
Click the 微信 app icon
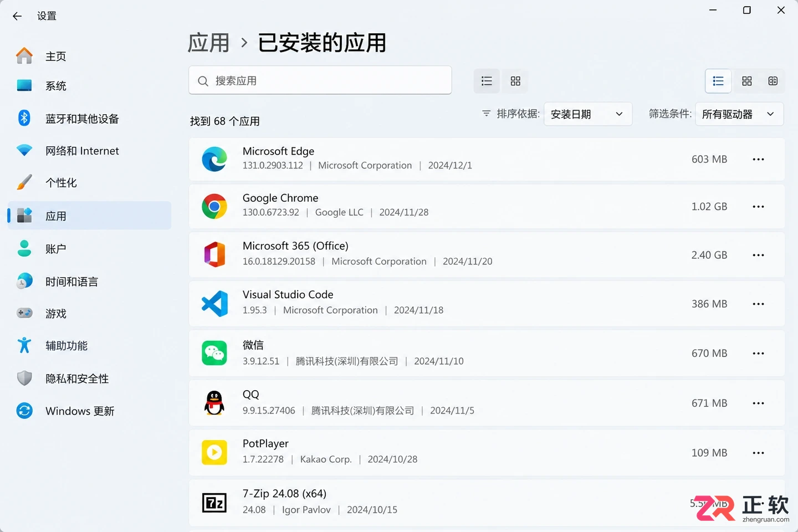tap(214, 353)
